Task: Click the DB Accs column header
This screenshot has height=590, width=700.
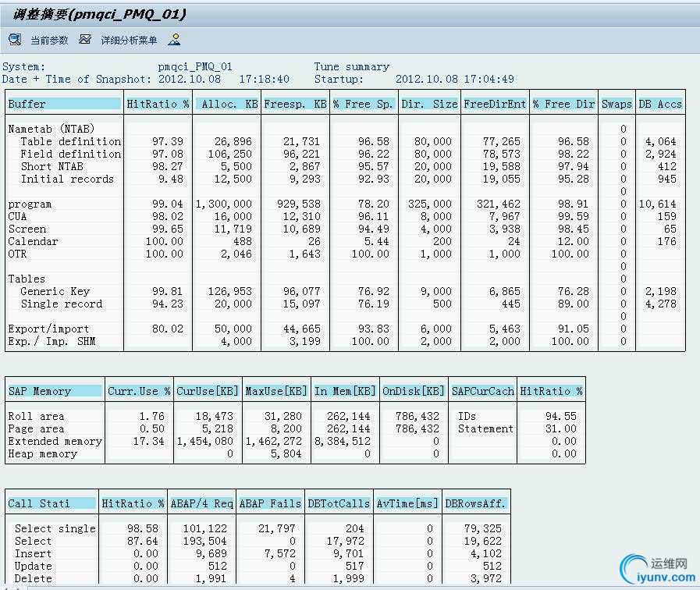Action: [x=660, y=104]
